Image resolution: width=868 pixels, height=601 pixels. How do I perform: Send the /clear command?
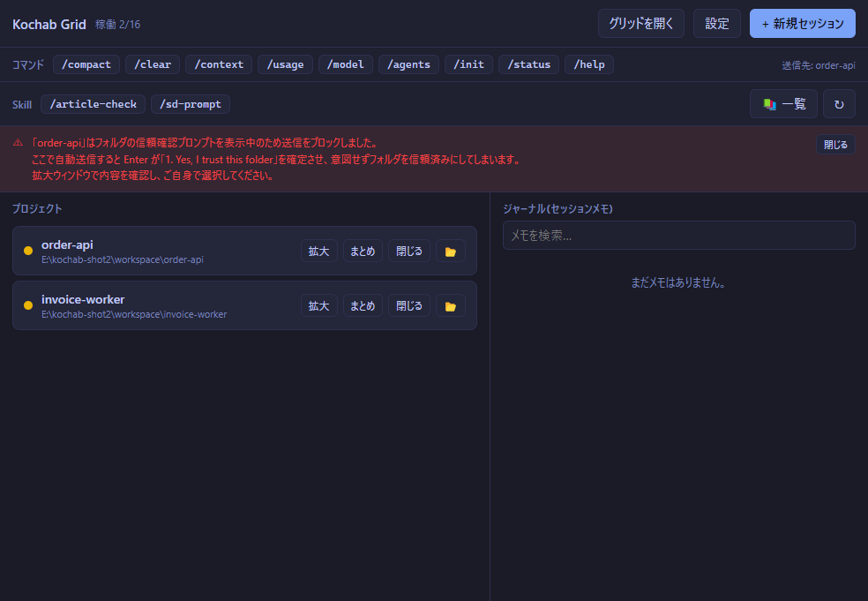153,64
